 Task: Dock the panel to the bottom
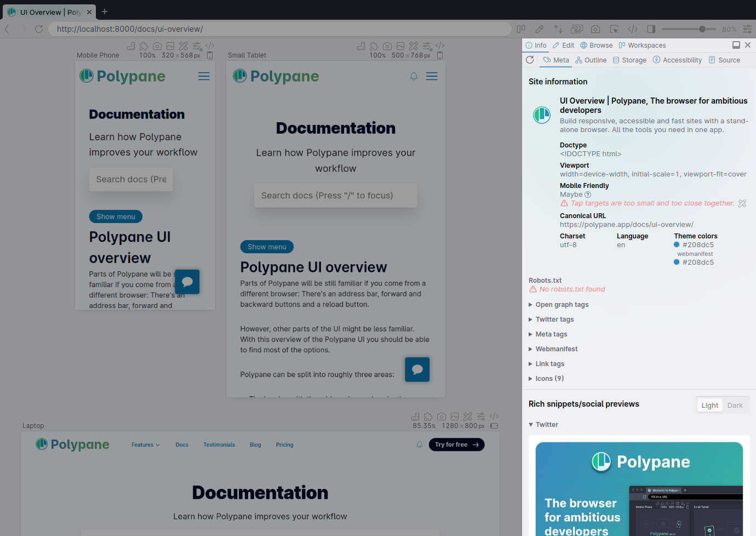click(736, 45)
